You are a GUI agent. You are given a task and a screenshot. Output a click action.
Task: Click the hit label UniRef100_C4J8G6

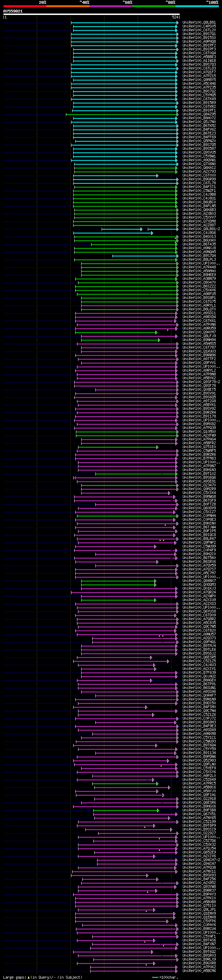(199, 233)
